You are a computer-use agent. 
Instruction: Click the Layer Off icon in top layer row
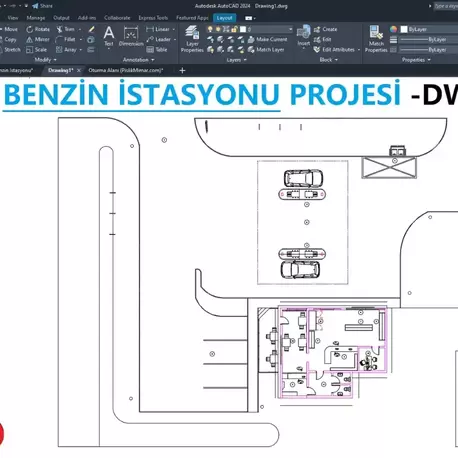pos(210,40)
